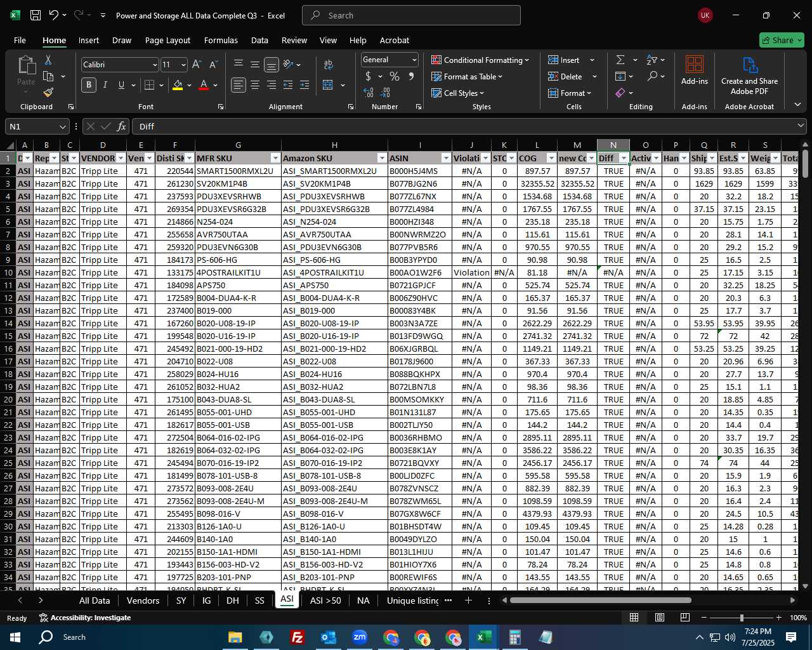
Task: Open the Calibri font name dropdown
Action: click(x=154, y=65)
